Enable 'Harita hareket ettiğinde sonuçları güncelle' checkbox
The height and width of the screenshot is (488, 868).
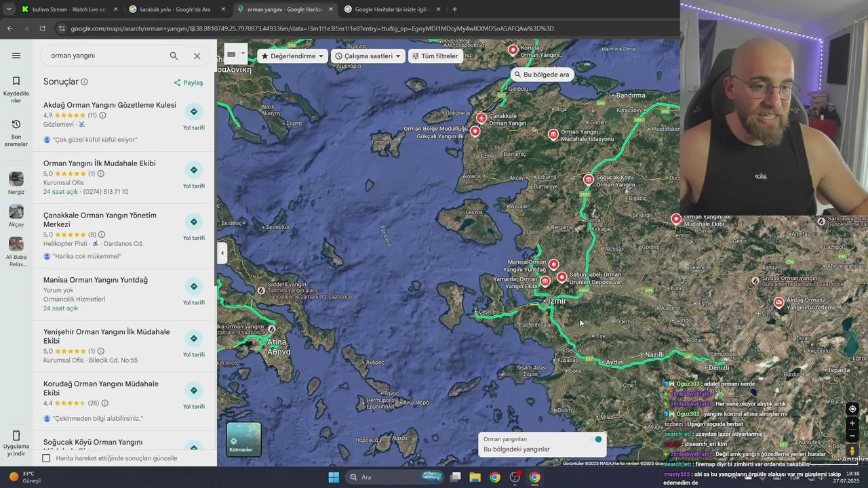tap(46, 458)
